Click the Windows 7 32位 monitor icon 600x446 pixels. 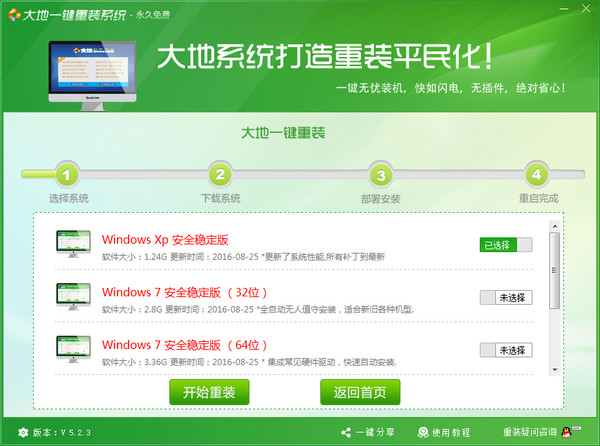coord(73,296)
